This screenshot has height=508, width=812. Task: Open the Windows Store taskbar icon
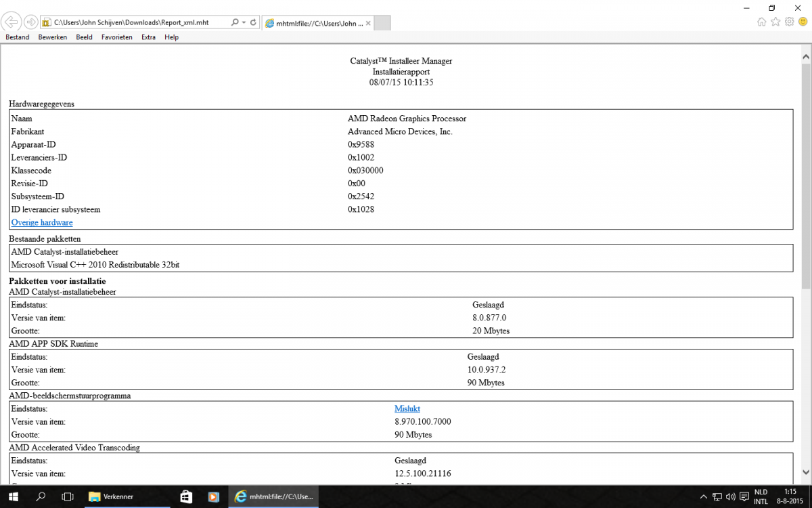point(185,496)
